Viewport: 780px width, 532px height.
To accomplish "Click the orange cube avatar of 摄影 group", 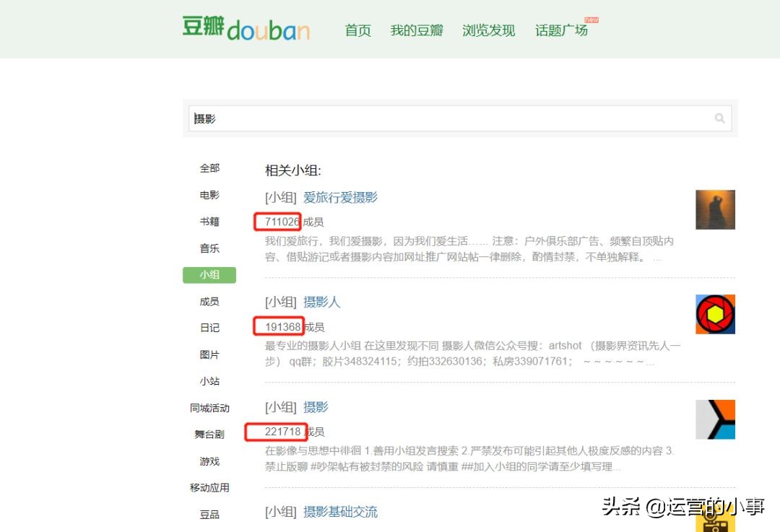I will click(x=715, y=419).
